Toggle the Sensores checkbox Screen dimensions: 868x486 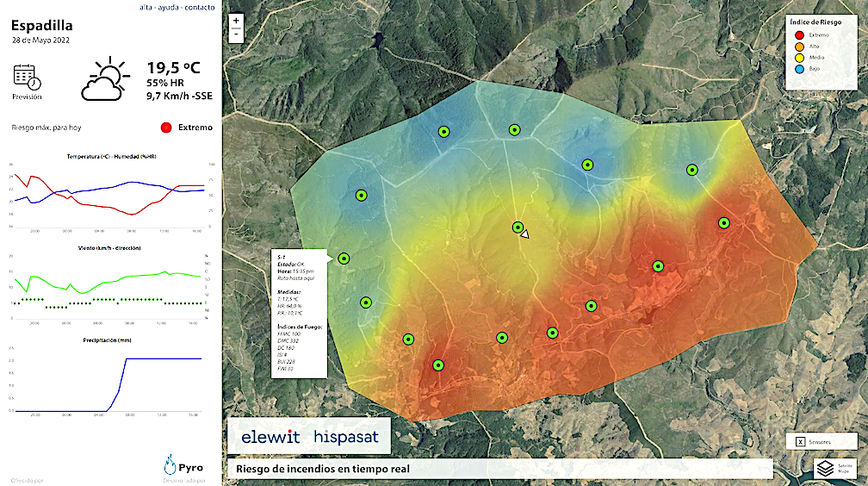[800, 441]
